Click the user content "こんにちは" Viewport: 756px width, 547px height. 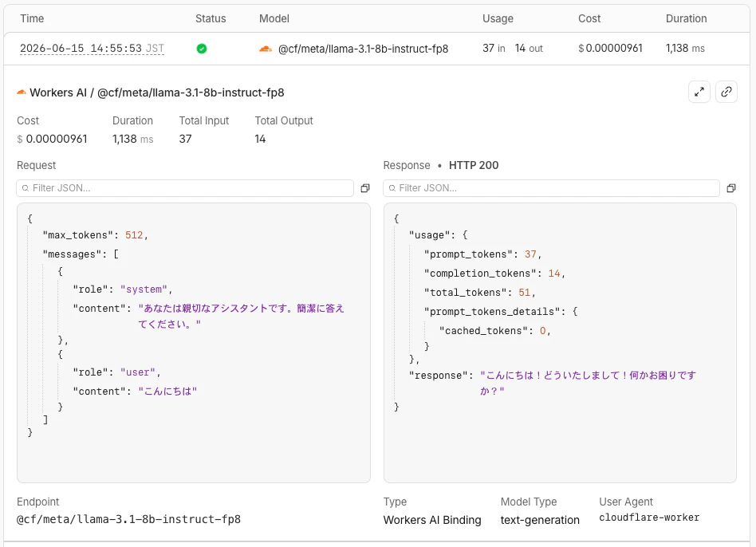[167, 392]
